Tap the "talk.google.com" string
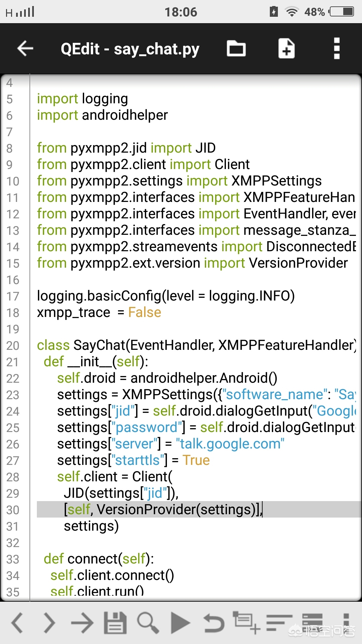This screenshot has width=362, height=644. [x=230, y=444]
